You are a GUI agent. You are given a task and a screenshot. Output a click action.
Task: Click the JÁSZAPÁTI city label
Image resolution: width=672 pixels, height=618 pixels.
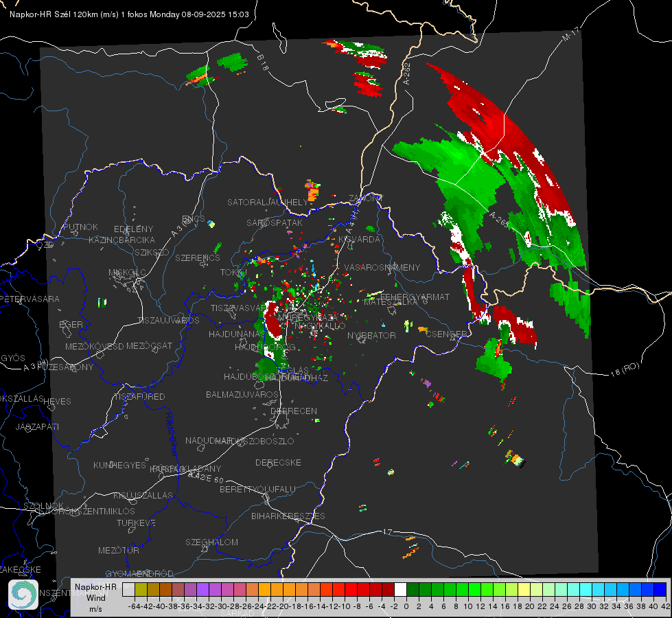point(37,426)
